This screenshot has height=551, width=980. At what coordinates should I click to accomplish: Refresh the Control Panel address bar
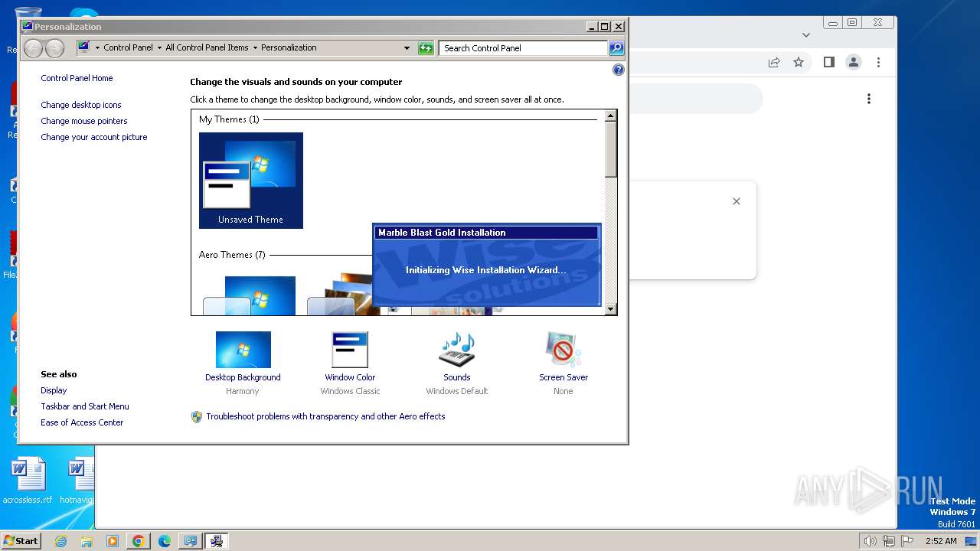(426, 48)
